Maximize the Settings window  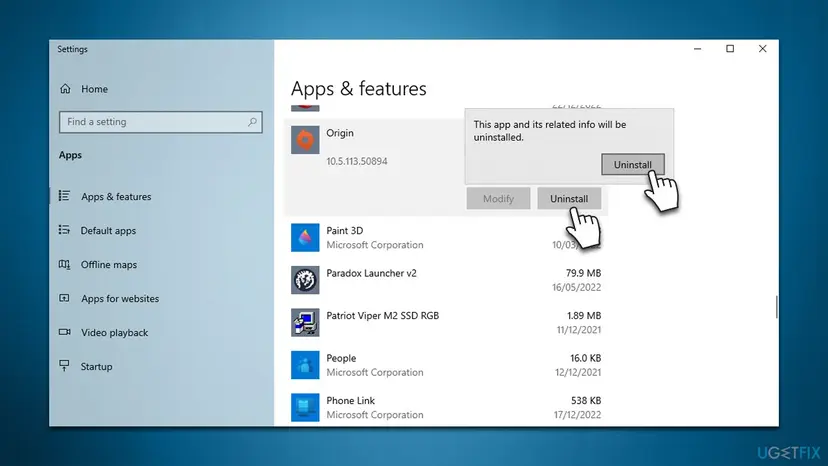tap(730, 49)
